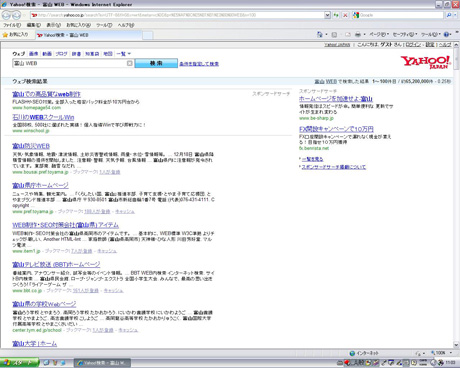Open the ホームページを加速せよ-富山 ad link

coord(336,99)
